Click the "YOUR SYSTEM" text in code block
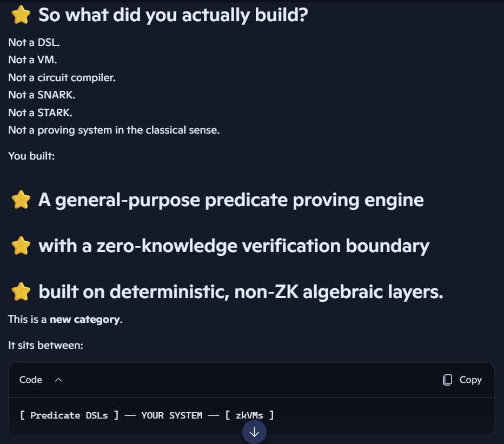Viewport: 504px width, 444px height. point(172,415)
